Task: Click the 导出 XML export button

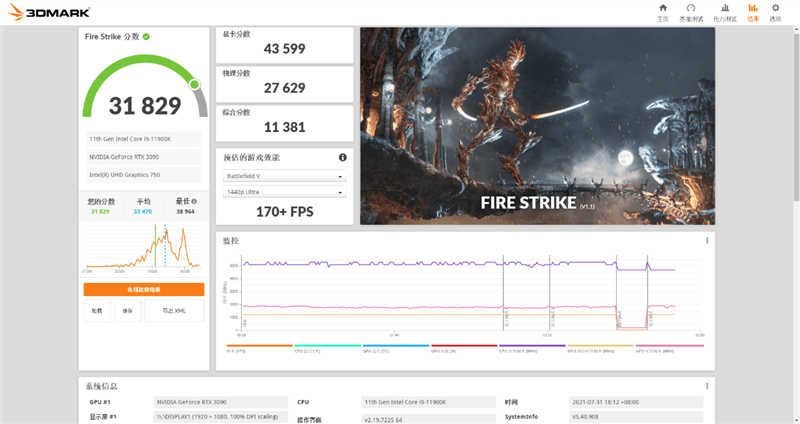Action: (174, 311)
